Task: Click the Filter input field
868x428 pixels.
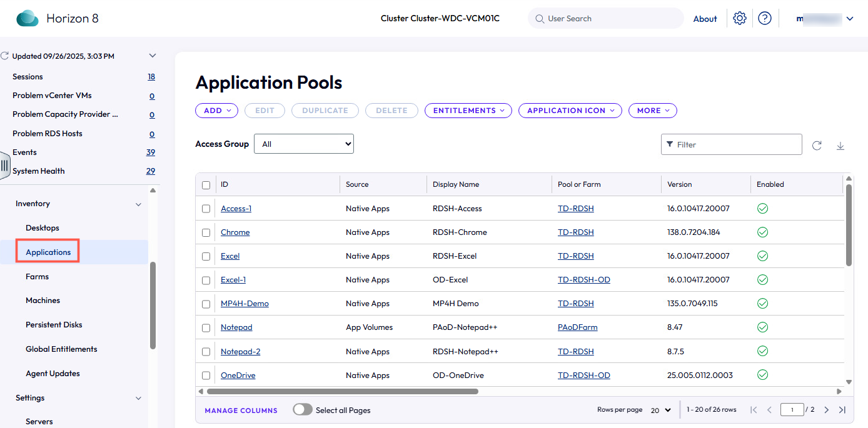Action: click(732, 144)
